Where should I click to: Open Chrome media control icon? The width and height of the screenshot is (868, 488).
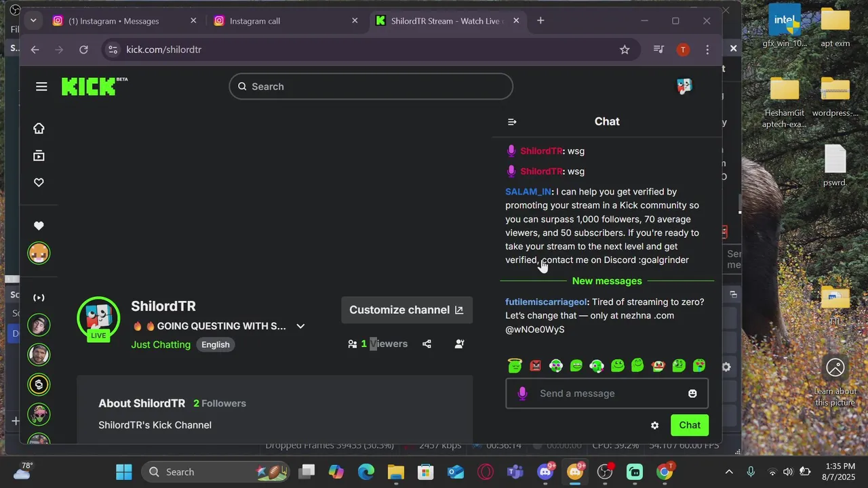tap(658, 49)
